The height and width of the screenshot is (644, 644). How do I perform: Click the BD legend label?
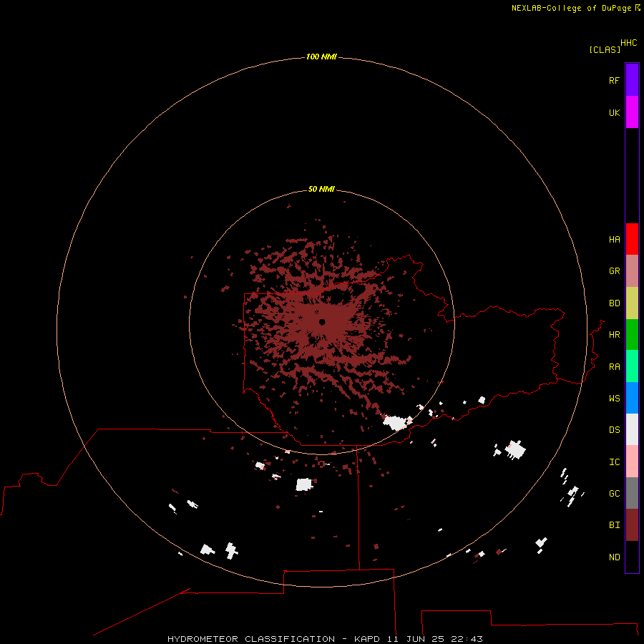[x=614, y=303]
